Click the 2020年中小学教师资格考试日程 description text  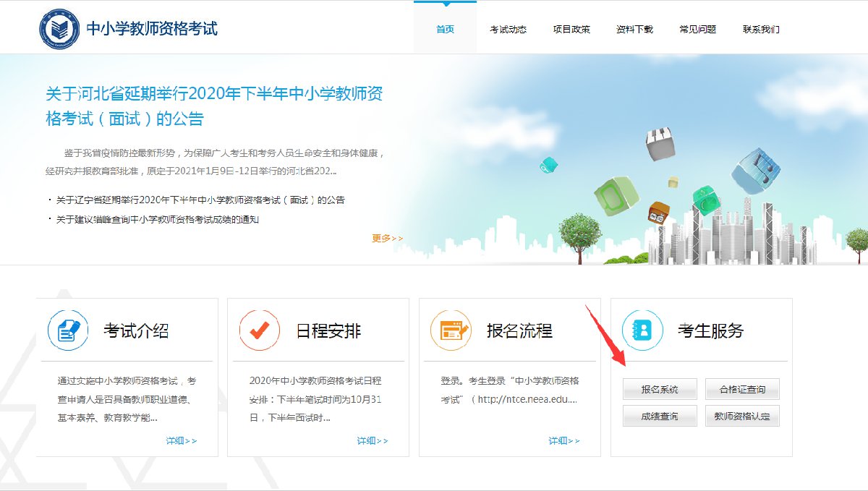pos(315,399)
